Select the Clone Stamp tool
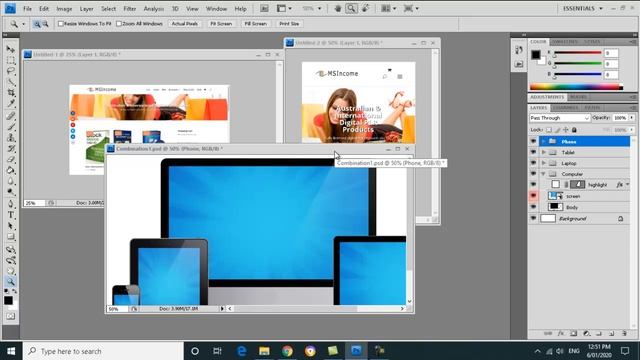The height and width of the screenshot is (360, 640). tap(11, 138)
